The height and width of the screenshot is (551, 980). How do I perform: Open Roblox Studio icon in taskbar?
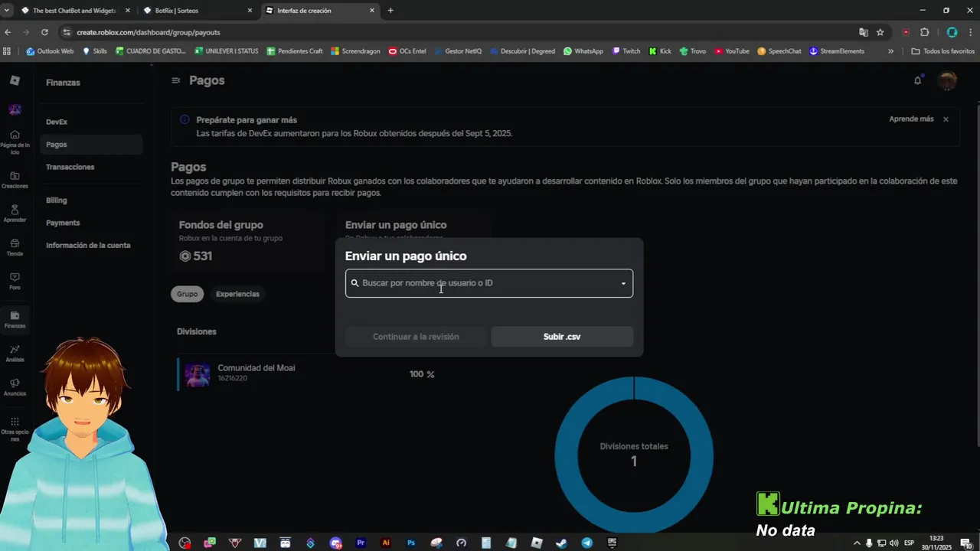[537, 543]
